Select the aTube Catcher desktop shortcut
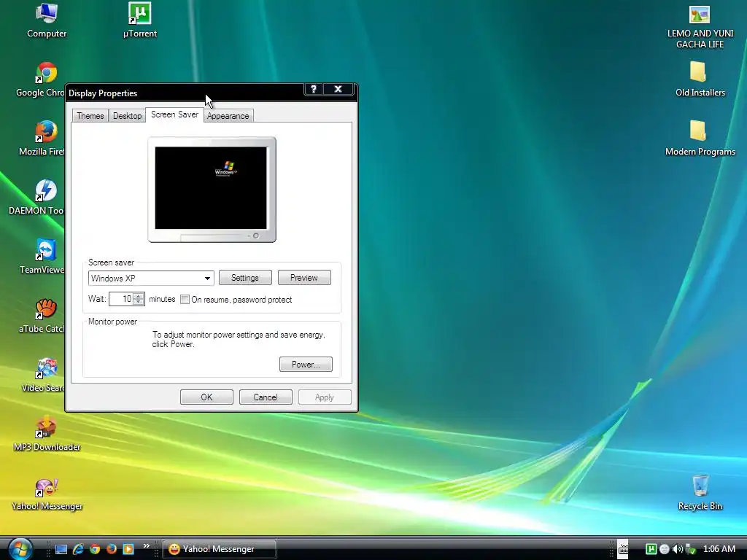Screen dimensions: 747x560 click(x=43, y=316)
